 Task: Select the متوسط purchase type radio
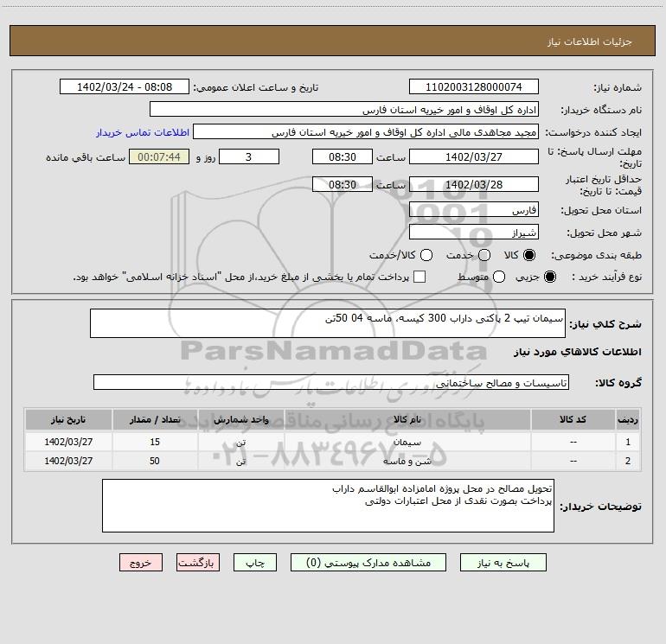(499, 277)
